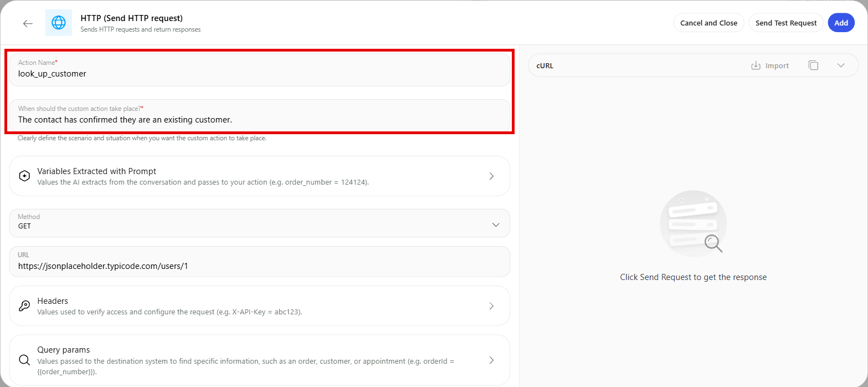
Task: Expand the Query params section arrow
Action: click(x=491, y=360)
